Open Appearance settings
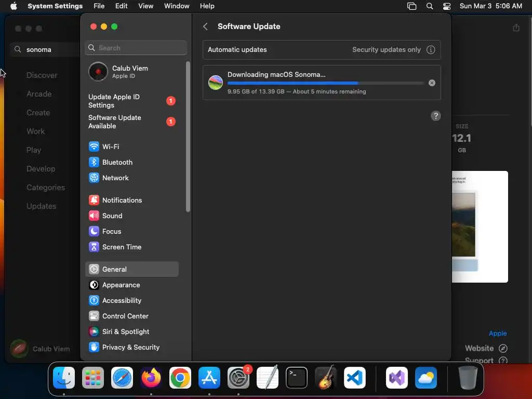This screenshot has width=532, height=399. [x=131, y=285]
